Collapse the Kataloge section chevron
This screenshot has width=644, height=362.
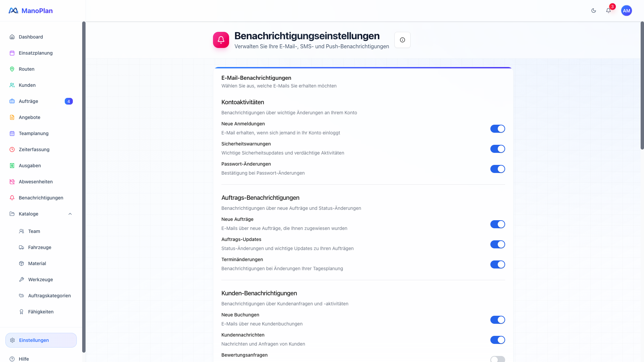tap(70, 214)
